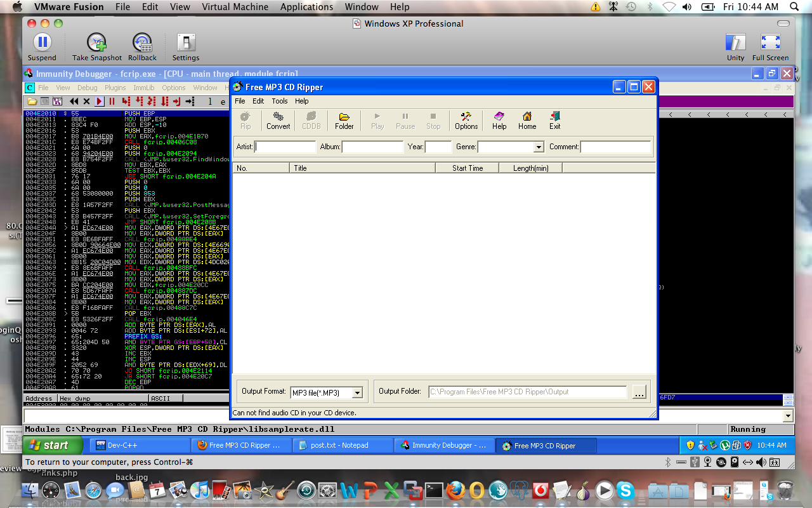Open VMware Settings toolbar button

pyautogui.click(x=186, y=48)
